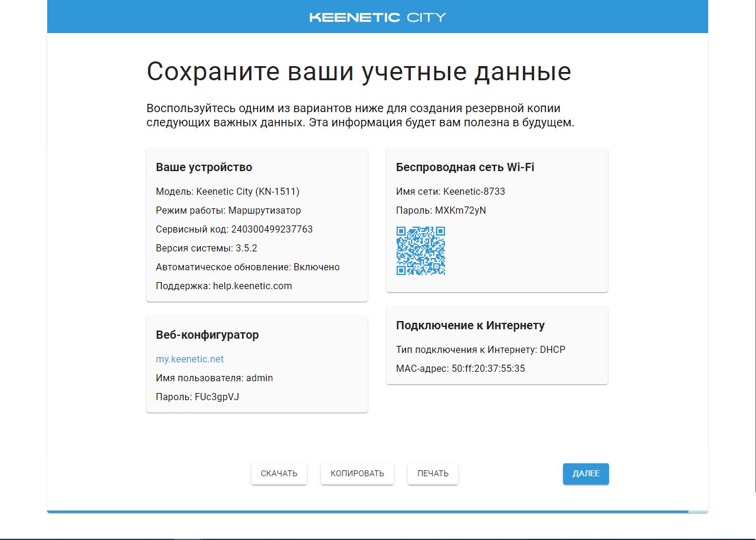Click the Копировать button

tap(357, 474)
